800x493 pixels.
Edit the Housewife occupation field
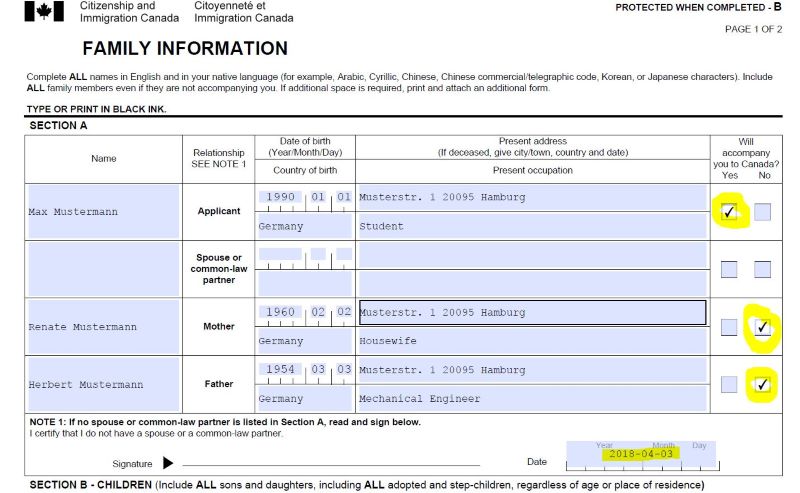coord(533,341)
